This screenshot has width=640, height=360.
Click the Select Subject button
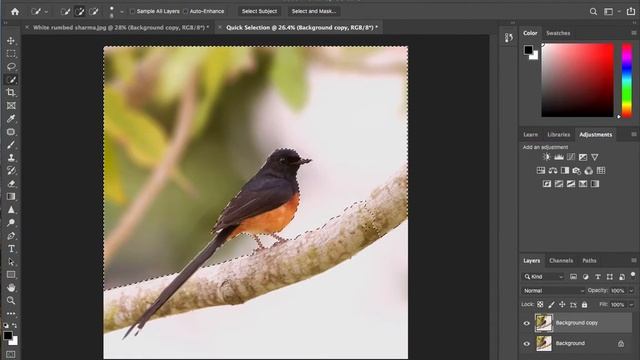259,11
